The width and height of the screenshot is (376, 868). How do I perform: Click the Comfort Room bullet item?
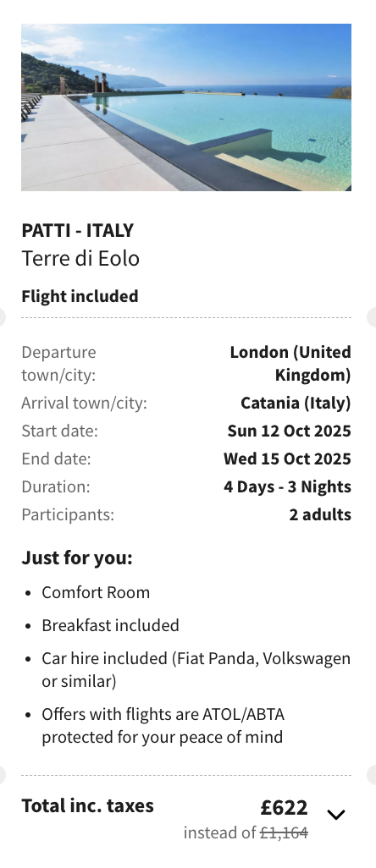(96, 592)
